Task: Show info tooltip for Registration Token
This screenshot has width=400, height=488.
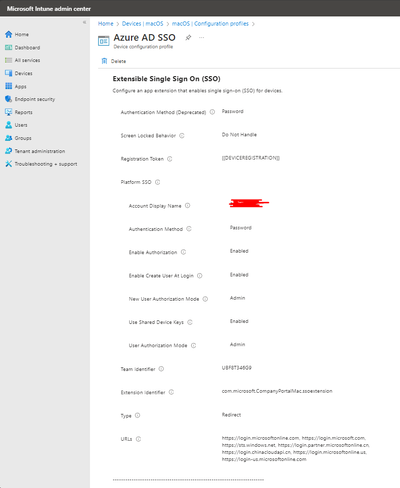Action: pyautogui.click(x=170, y=159)
